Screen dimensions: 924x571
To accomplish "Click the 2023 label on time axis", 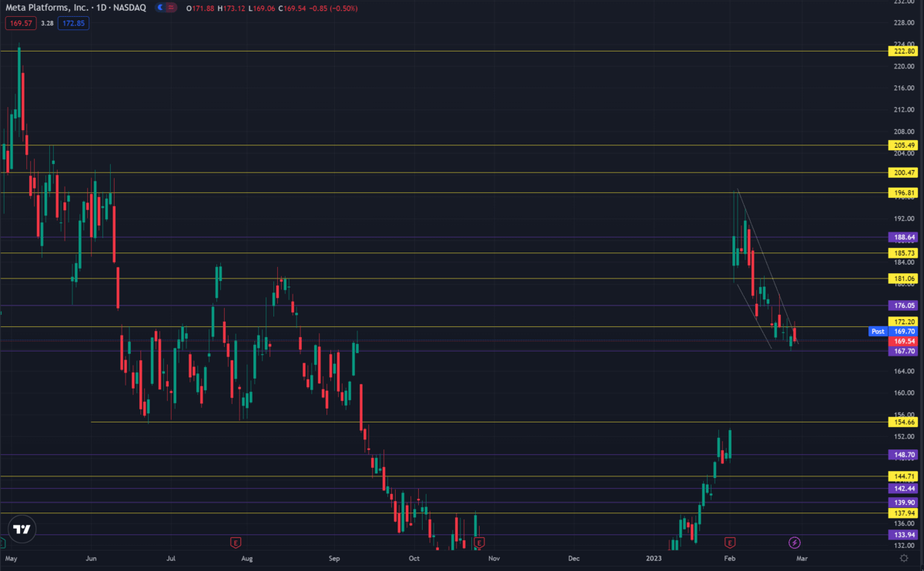I will pyautogui.click(x=653, y=557).
